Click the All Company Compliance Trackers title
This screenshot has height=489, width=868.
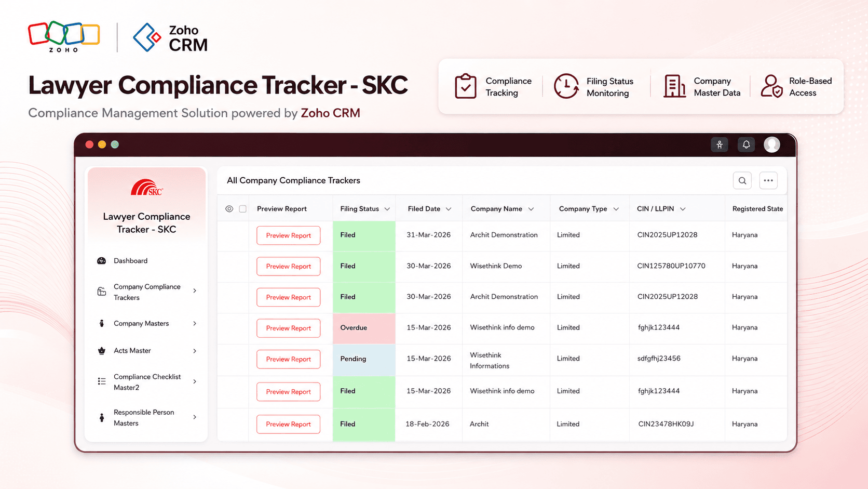coord(293,180)
